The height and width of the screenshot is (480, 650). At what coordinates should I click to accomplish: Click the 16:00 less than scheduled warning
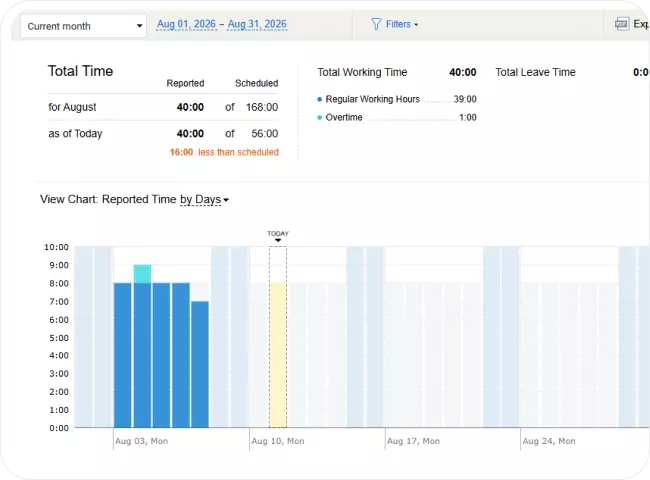coord(224,152)
